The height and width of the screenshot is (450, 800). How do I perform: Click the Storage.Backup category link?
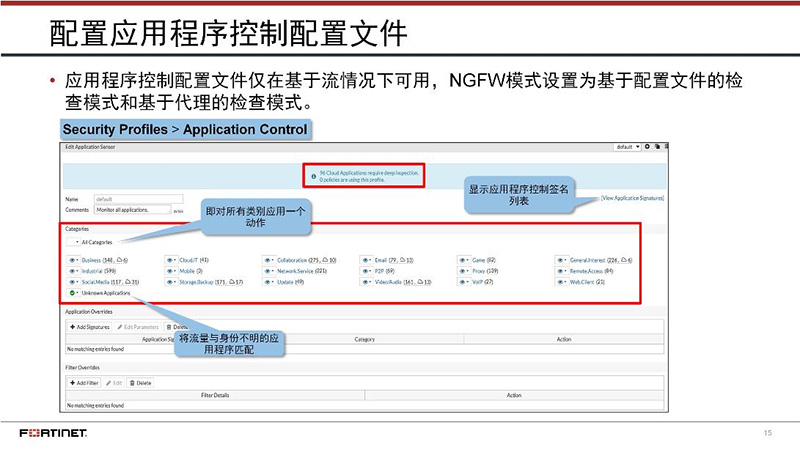tap(196, 282)
